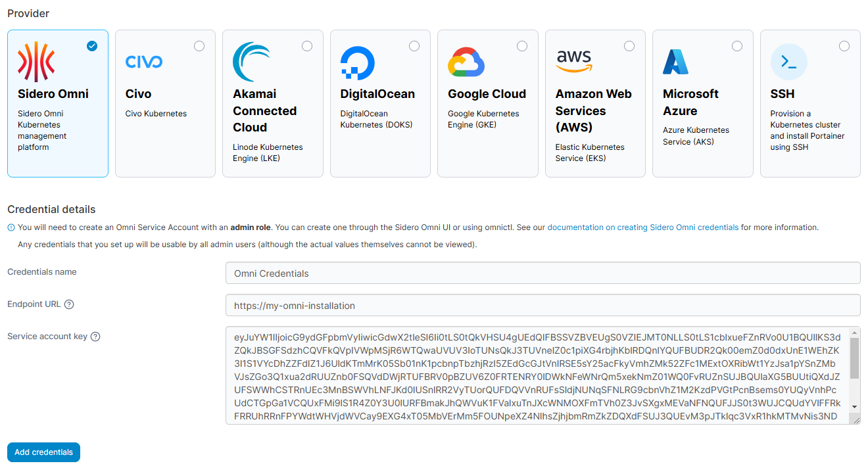Click the Microsoft Azure logo icon

point(675,62)
